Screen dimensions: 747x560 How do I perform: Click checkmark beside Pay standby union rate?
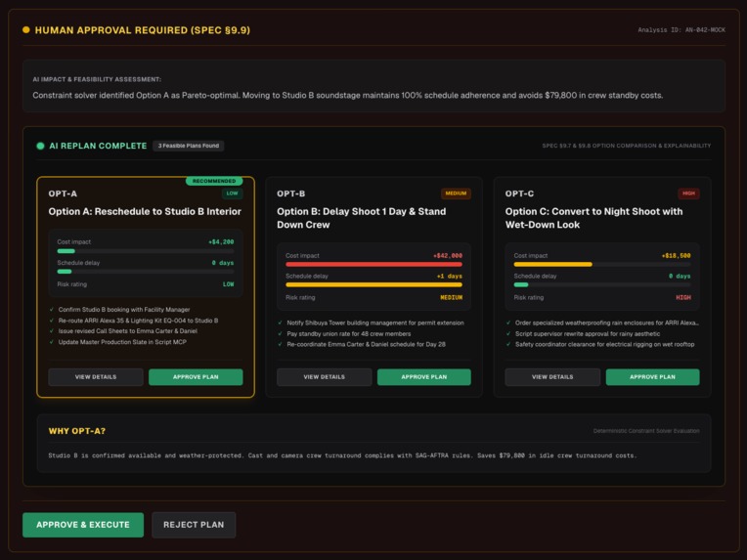coord(280,334)
